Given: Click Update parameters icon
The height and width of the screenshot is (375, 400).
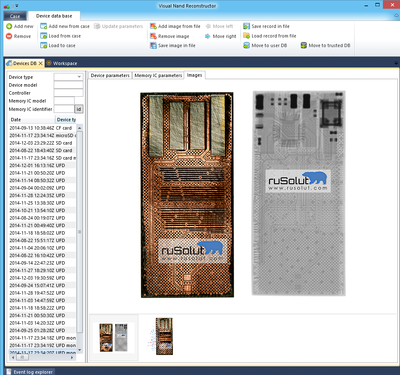Looking at the screenshot, I should [97, 26].
